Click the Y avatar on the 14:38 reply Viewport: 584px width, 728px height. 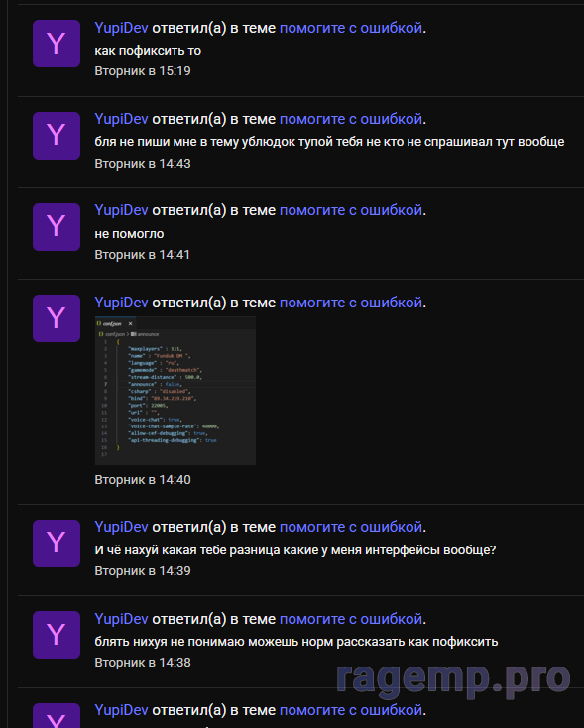tap(57, 635)
